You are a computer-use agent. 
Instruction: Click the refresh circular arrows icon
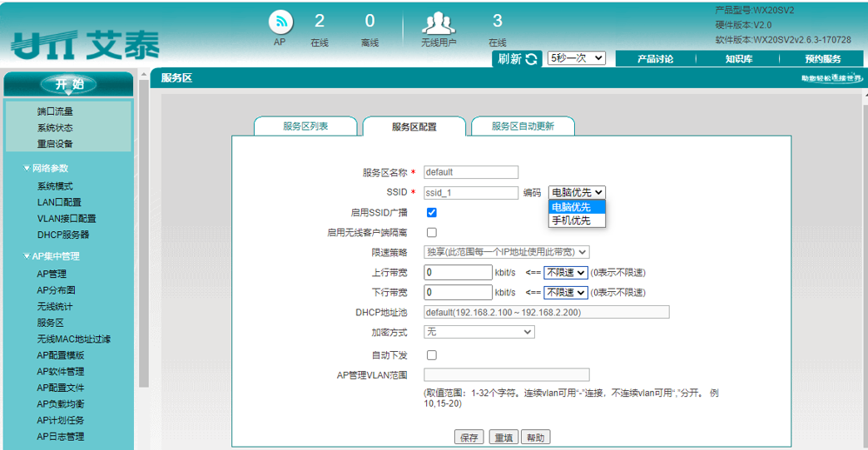click(532, 59)
